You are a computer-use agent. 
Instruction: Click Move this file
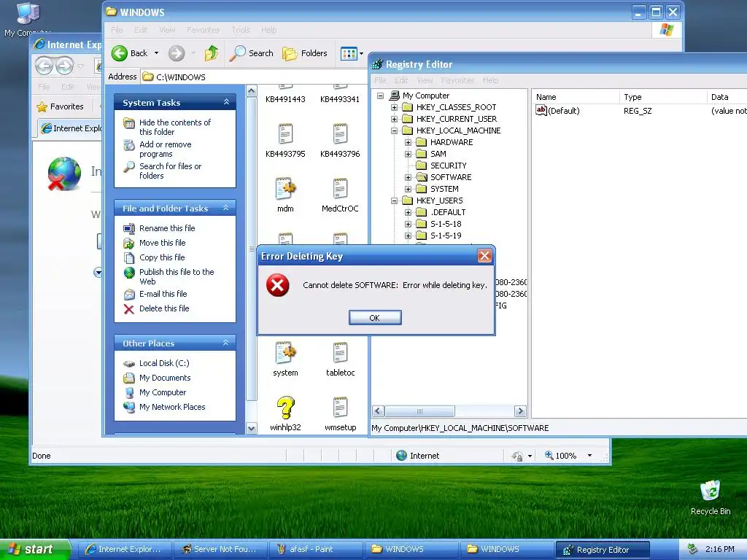(x=162, y=243)
